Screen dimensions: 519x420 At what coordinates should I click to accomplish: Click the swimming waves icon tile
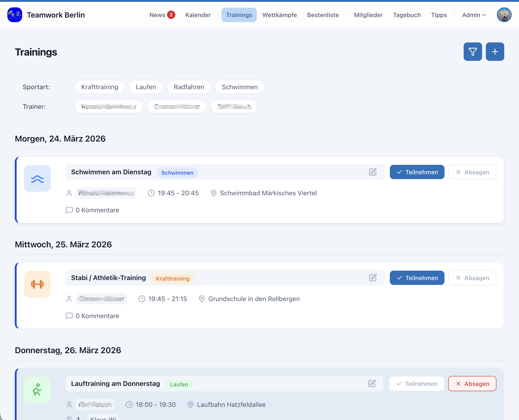[x=37, y=179]
